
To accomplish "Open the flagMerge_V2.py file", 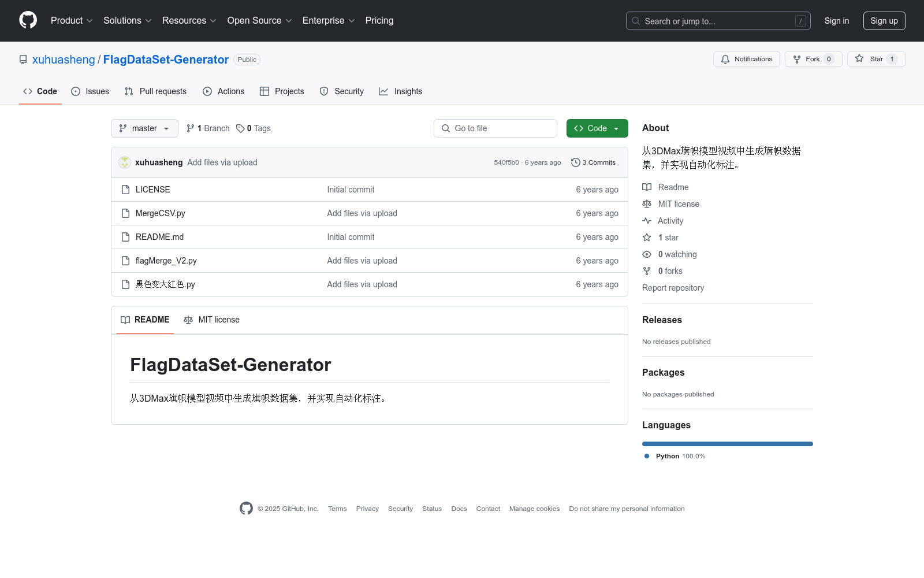I will point(166,261).
